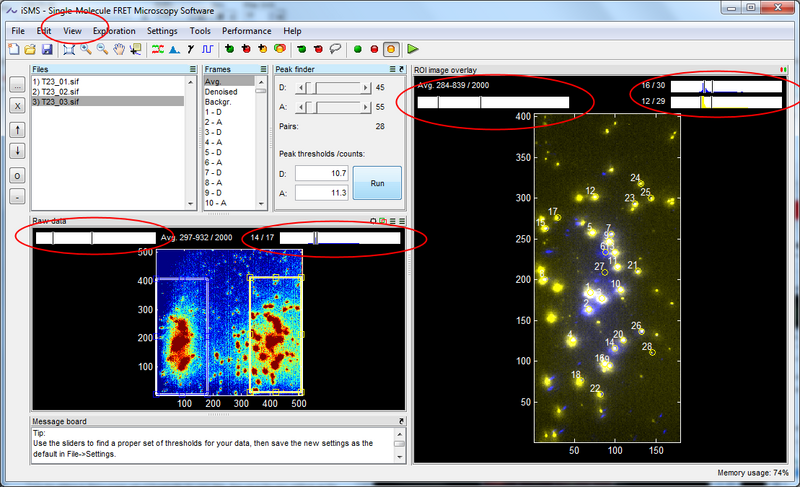Open the Files panel menu icon

(193, 69)
